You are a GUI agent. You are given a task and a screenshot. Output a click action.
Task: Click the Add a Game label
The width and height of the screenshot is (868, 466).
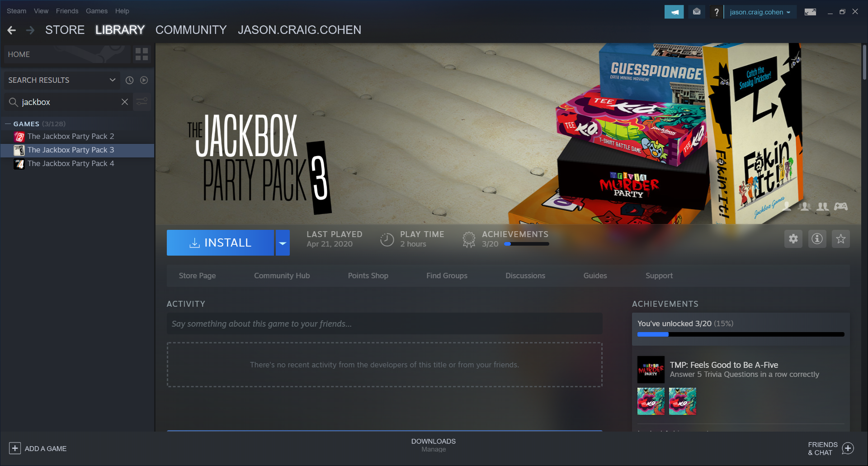pos(46,448)
